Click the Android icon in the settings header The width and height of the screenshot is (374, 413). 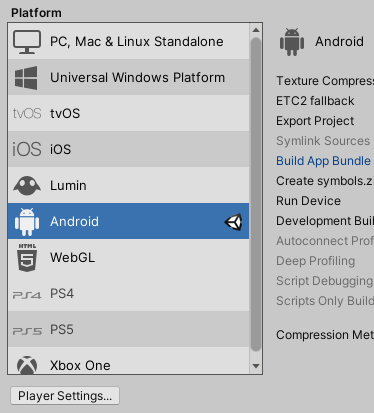point(292,42)
